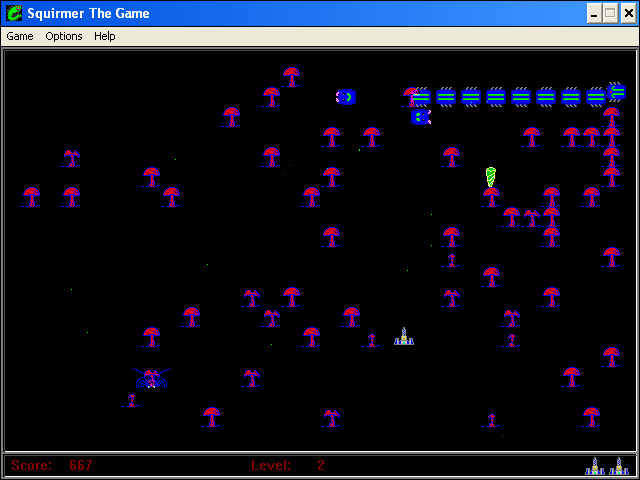Click the mushroom directly under the yellow creature
Screen dimensions: 640x480
click(491, 197)
